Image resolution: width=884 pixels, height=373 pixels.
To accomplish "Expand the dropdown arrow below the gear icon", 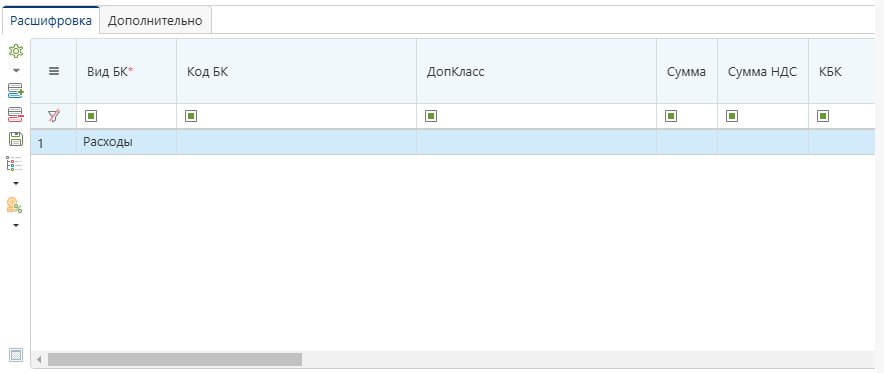I will click(x=16, y=71).
